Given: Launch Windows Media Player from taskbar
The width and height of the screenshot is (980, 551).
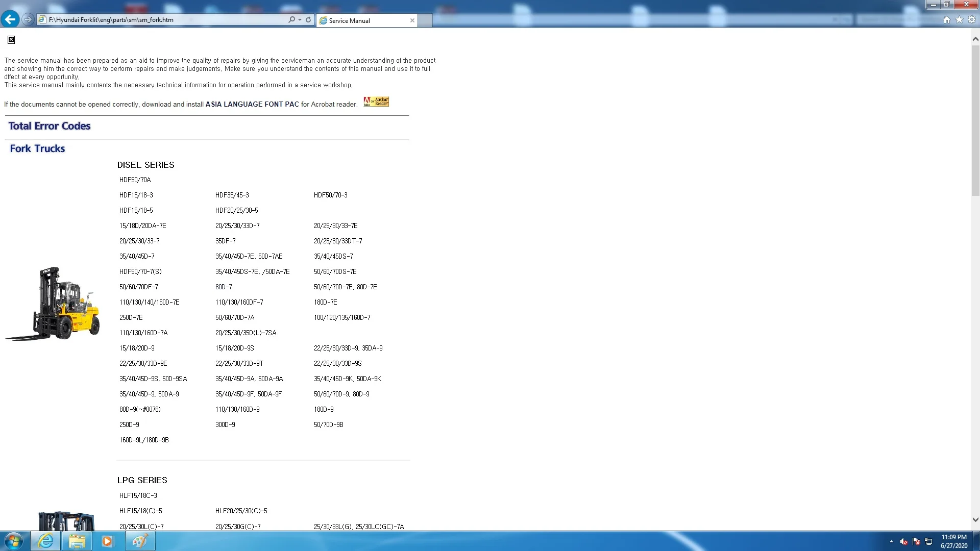Looking at the screenshot, I should tap(108, 541).
